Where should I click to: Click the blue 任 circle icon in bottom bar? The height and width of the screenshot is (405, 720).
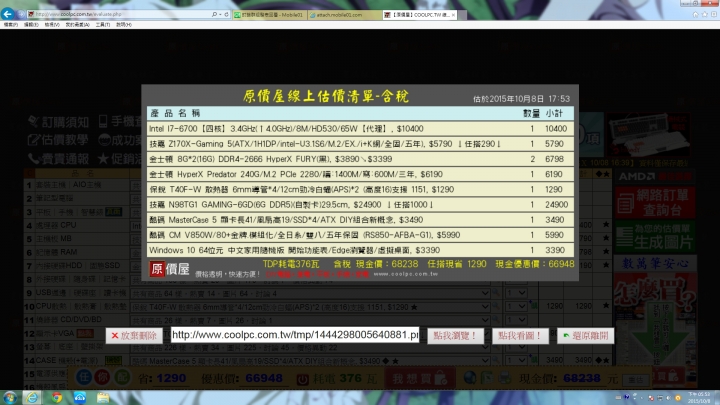(84, 377)
